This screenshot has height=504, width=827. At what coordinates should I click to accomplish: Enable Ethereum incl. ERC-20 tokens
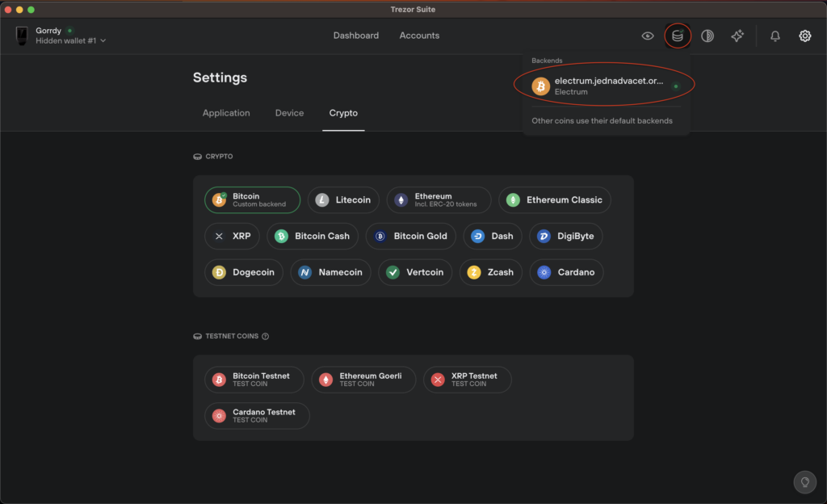[x=439, y=199]
